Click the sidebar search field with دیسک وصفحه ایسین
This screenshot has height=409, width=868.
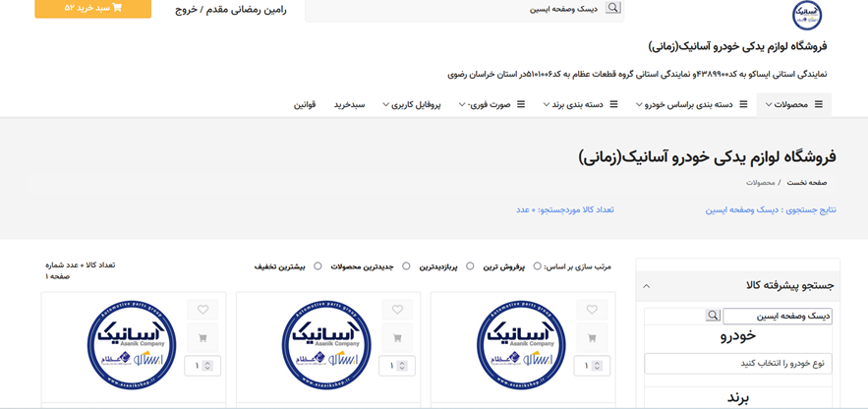click(778, 316)
